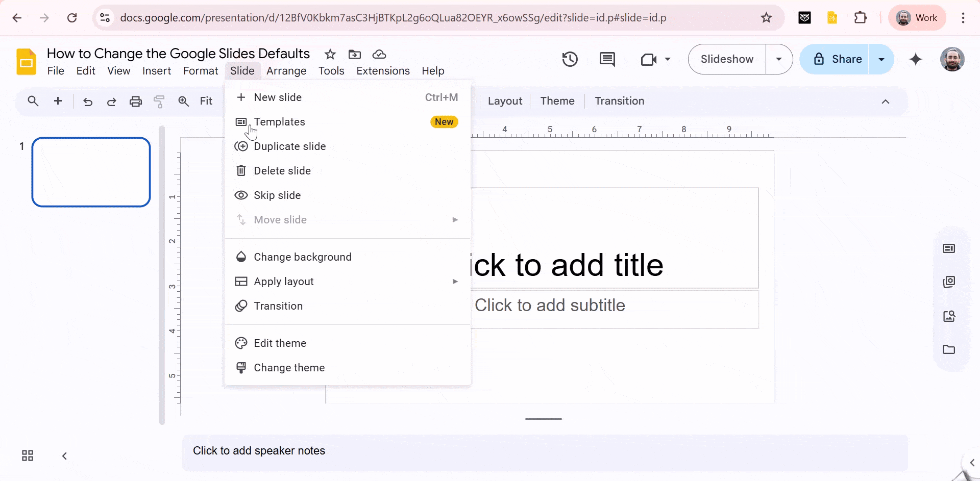The image size is (980, 481).
Task: Star the presentation document
Action: point(330,54)
